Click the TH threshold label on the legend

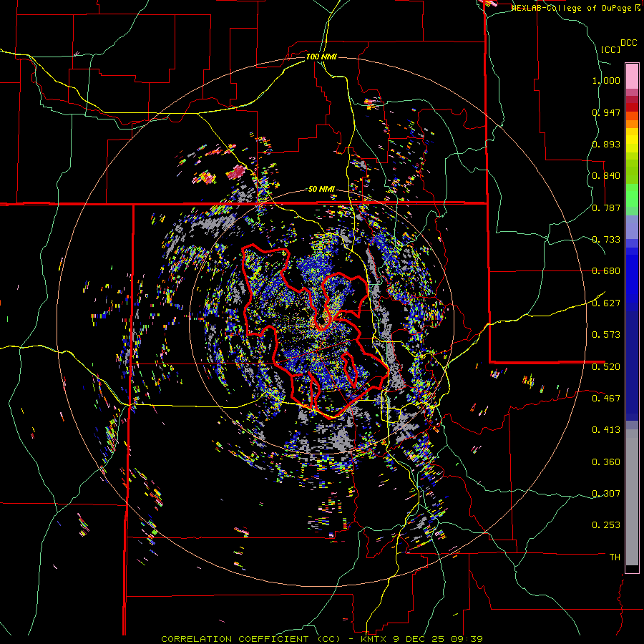615,557
